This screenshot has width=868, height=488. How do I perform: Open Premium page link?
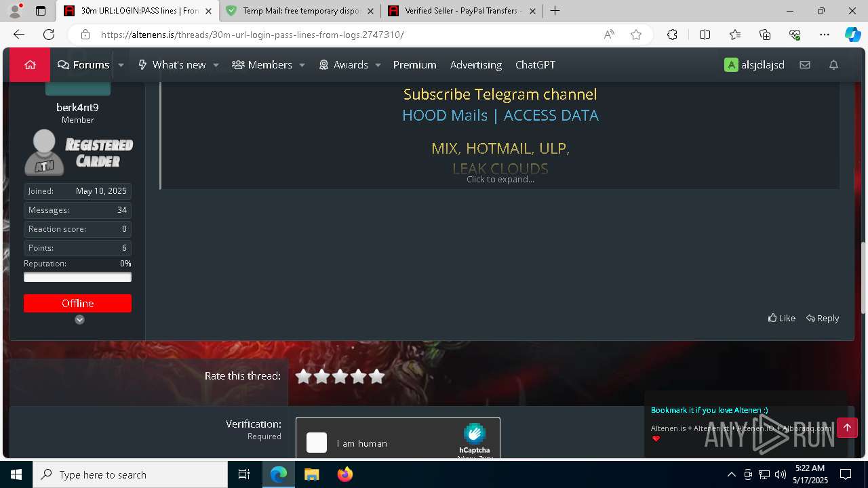pos(414,64)
